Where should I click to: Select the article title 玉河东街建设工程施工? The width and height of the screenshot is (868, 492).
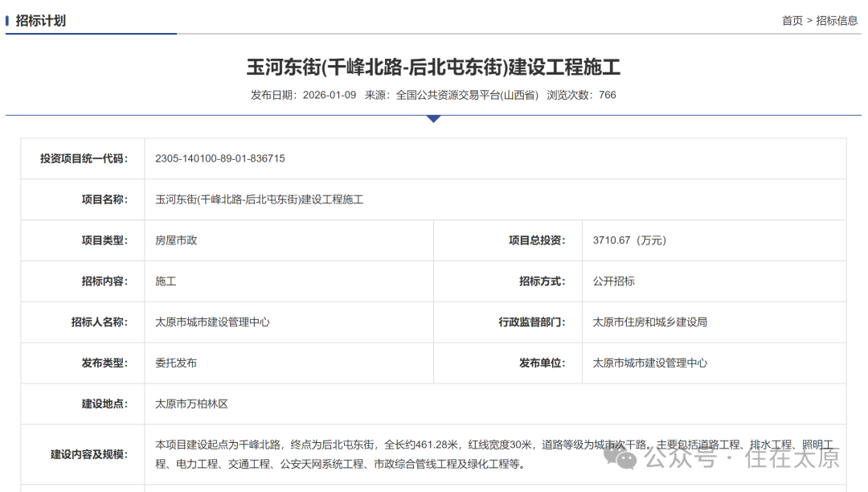[x=434, y=68]
